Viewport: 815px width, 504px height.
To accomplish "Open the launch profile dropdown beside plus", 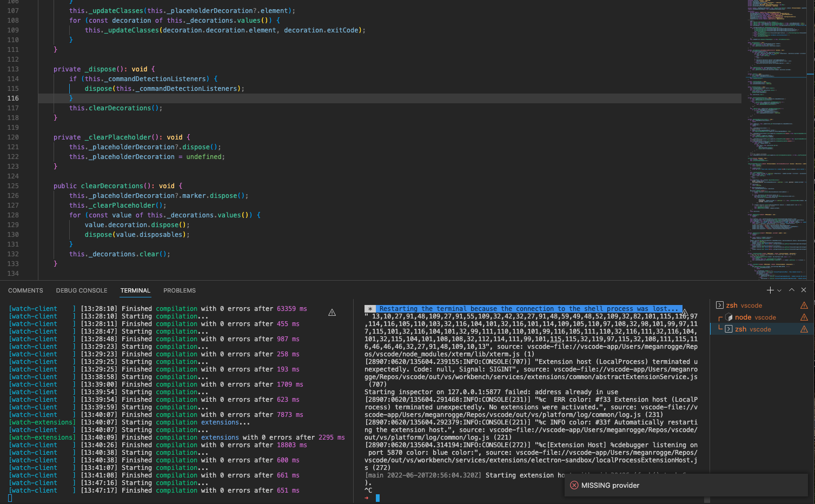I will tap(779, 290).
